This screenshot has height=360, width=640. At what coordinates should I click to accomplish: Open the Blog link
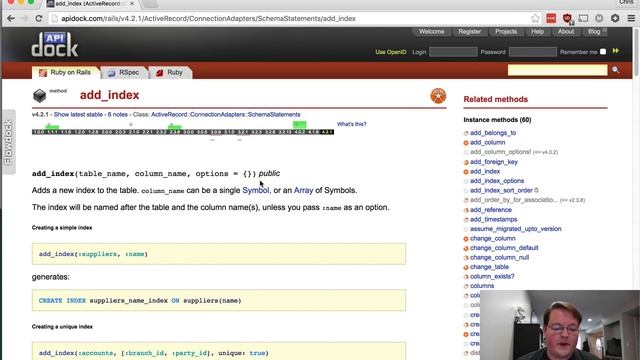(595, 31)
